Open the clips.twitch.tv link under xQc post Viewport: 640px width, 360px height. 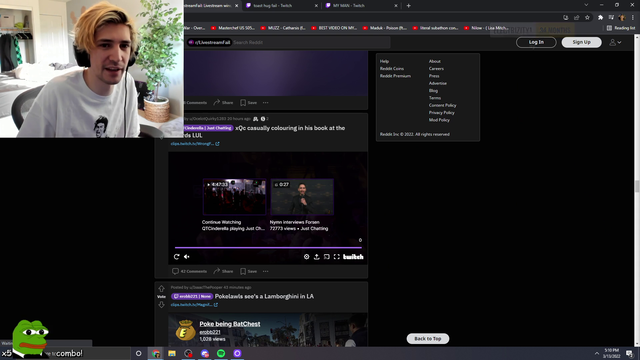(195, 144)
